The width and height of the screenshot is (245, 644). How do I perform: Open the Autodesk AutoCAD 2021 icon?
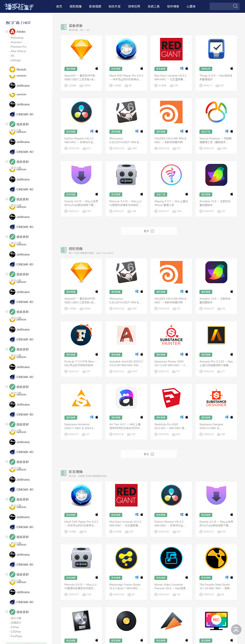126,335
